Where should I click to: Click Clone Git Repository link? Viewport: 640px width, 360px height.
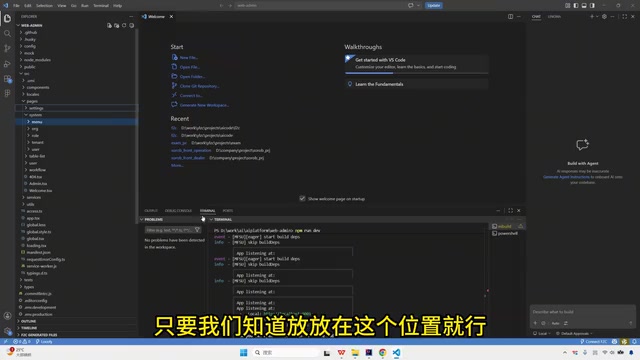coord(200,86)
